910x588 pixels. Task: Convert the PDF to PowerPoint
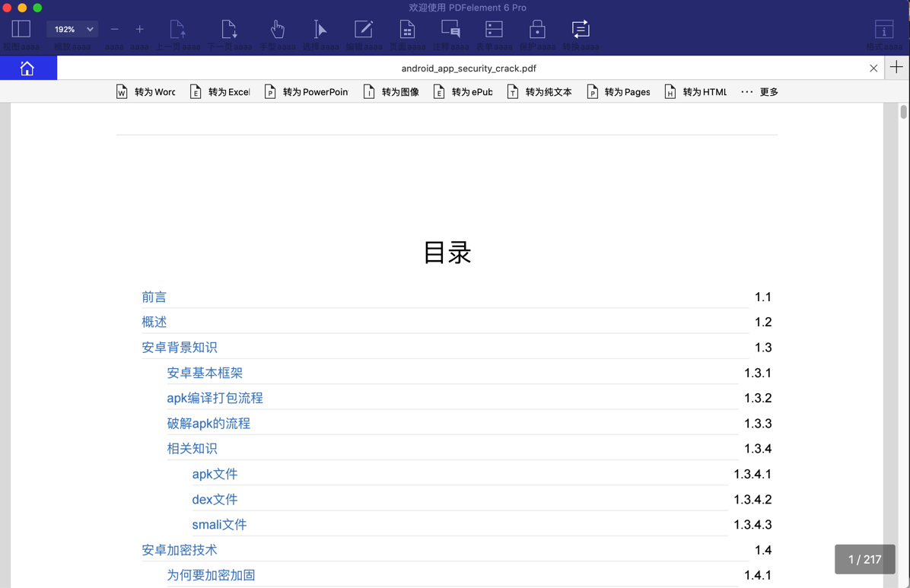click(306, 92)
